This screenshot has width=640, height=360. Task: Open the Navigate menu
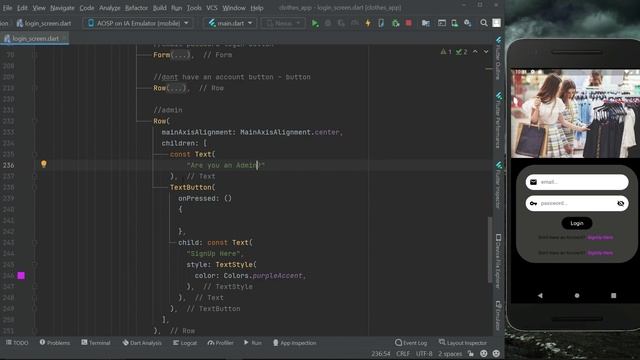click(x=62, y=8)
